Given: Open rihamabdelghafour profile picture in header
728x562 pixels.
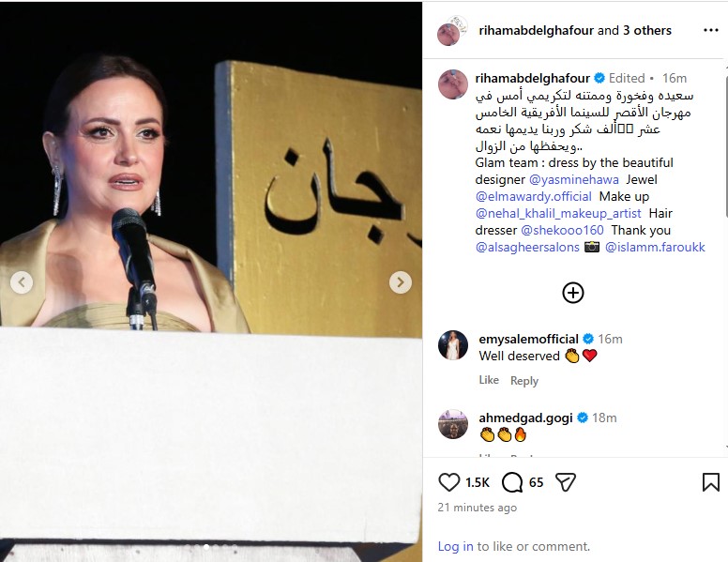Looking at the screenshot, I should click(448, 34).
